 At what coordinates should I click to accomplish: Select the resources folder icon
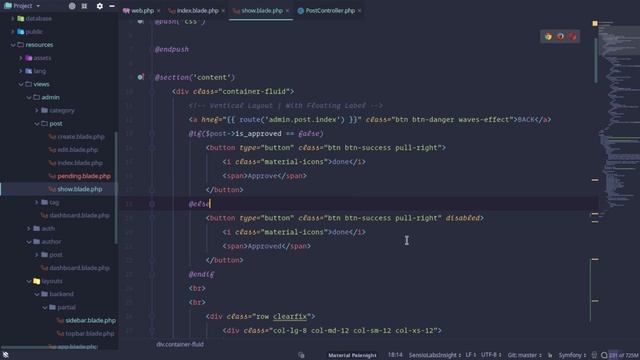[20, 45]
